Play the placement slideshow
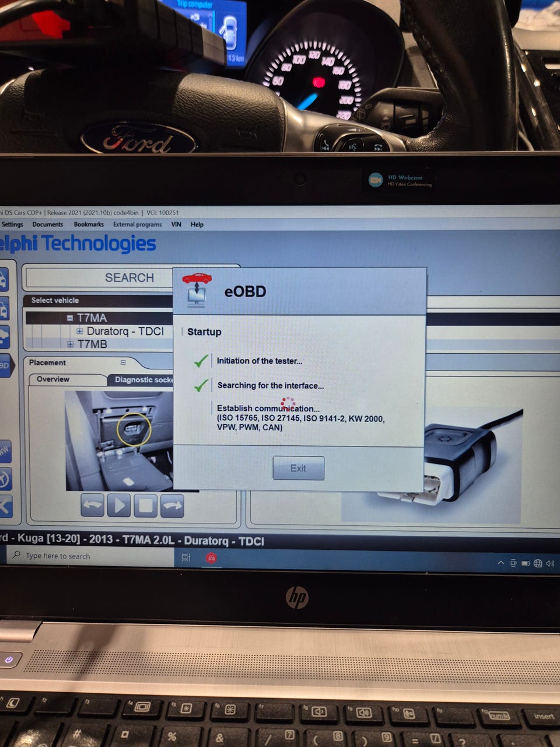The image size is (560, 747). click(x=119, y=505)
